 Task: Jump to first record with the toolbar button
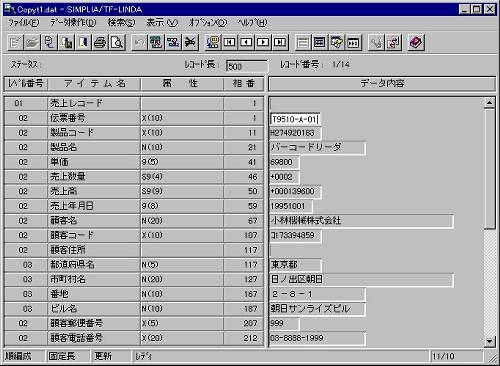(229, 42)
